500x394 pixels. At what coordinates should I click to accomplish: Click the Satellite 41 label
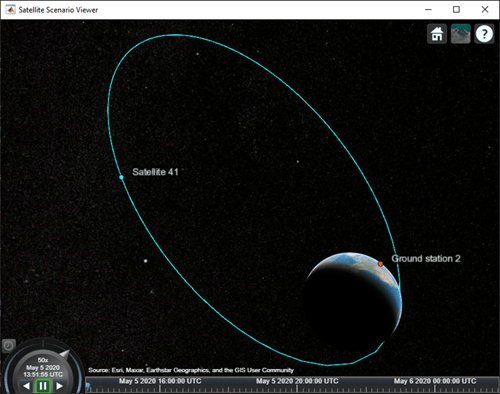[x=155, y=172]
